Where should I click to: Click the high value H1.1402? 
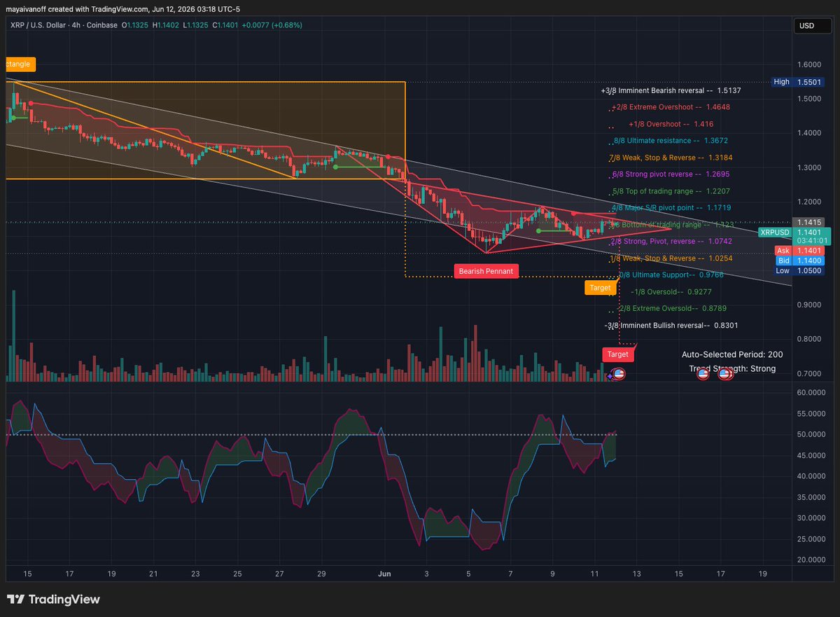pos(165,25)
